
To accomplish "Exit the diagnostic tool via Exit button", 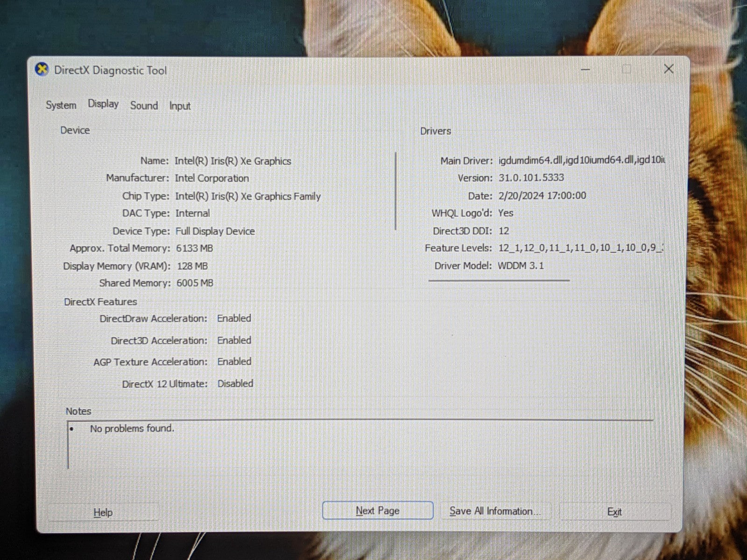I will pos(614,512).
